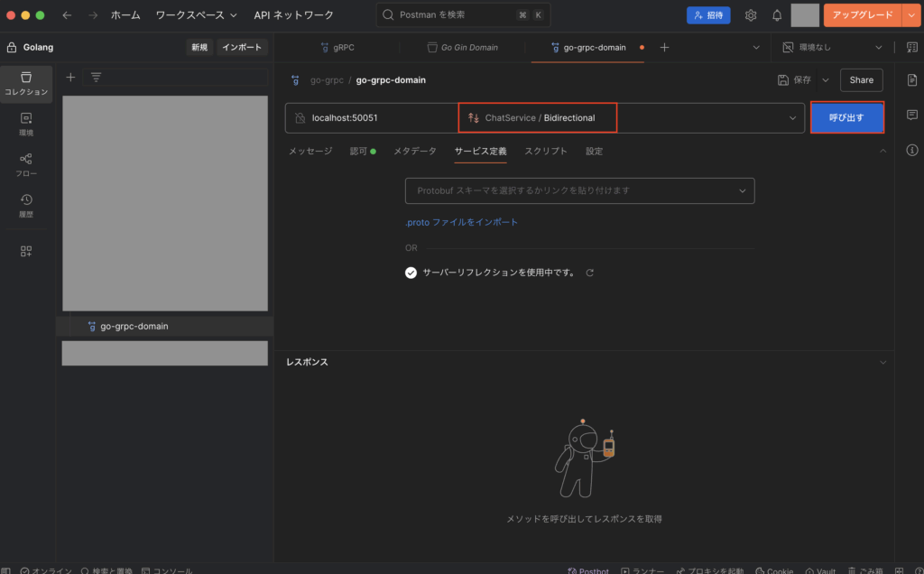Switch to the Go Gin Domain tab
The width and height of the screenshot is (924, 574).
click(463, 47)
